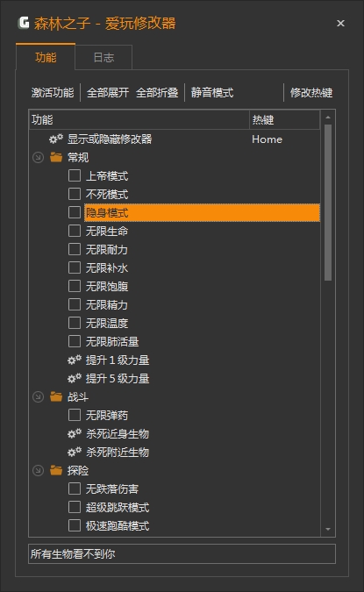Click the 常规 folder icon
This screenshot has height=592, width=364.
coord(56,157)
